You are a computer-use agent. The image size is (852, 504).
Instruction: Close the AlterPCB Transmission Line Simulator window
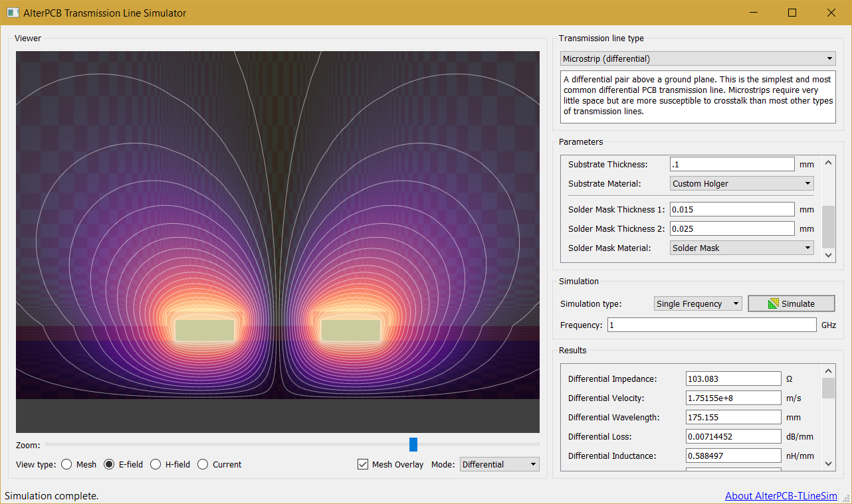tap(831, 13)
